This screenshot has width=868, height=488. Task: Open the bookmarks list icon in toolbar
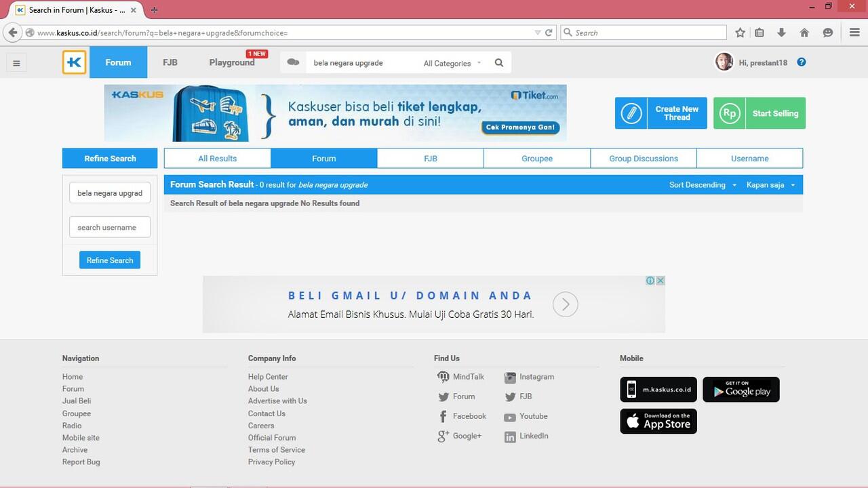point(759,33)
